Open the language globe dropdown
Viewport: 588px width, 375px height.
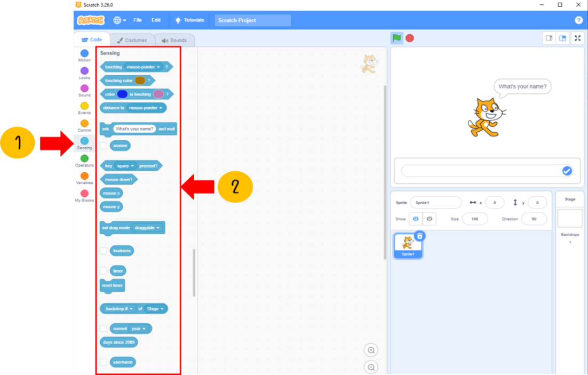click(120, 20)
